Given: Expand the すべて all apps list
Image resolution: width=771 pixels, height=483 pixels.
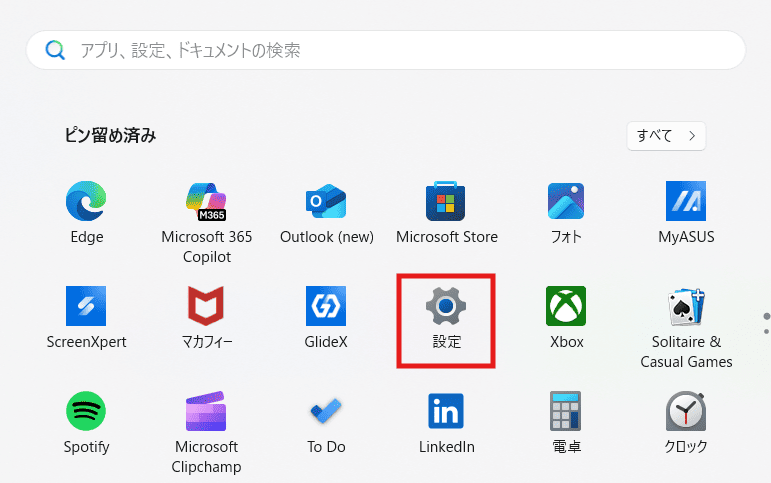Looking at the screenshot, I should tap(666, 136).
